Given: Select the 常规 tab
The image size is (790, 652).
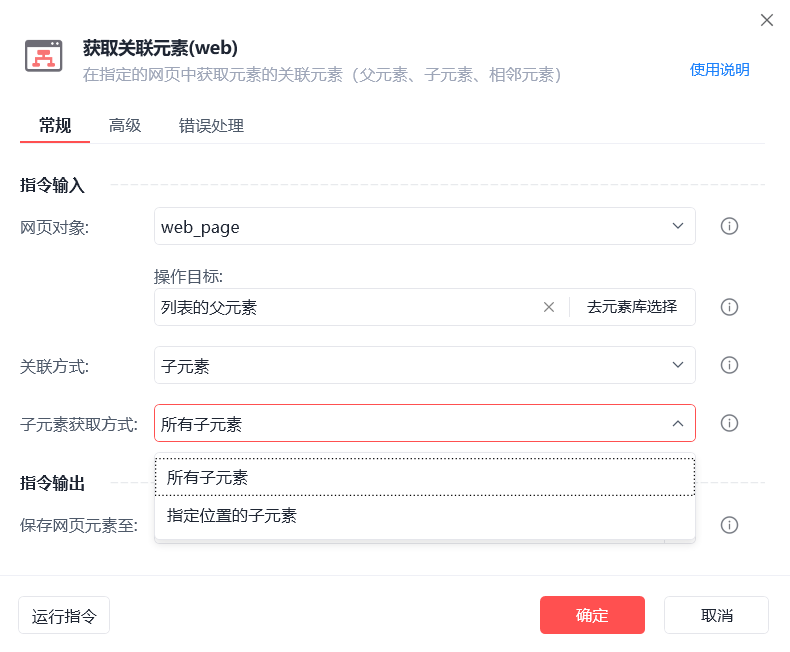Looking at the screenshot, I should click(x=55, y=125).
